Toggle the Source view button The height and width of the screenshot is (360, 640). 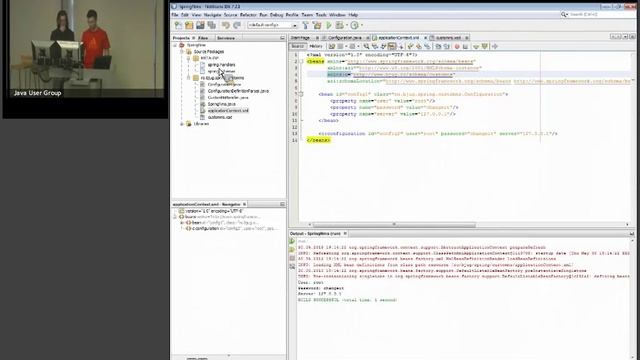click(298, 47)
